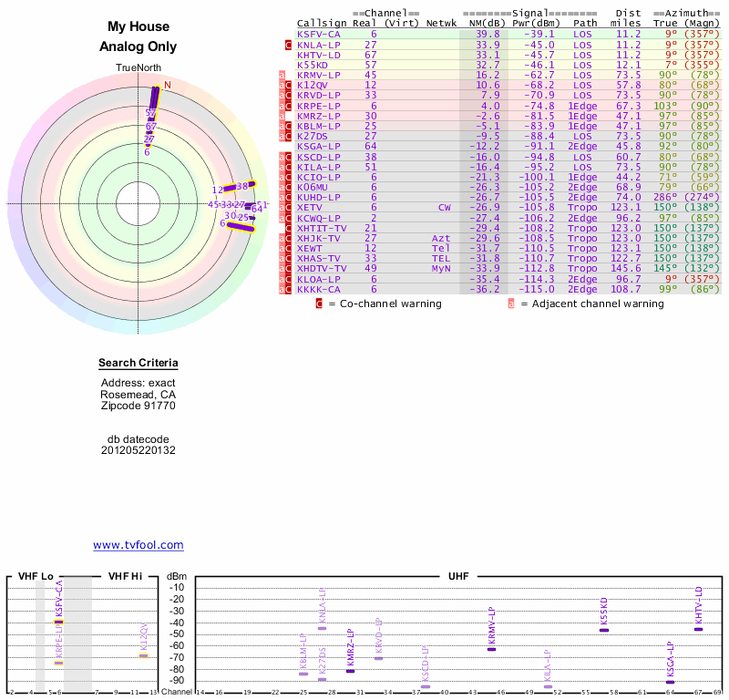Click the XHDTV-TV callsign in the table
Screen dimensions: 729x700
coord(322,269)
